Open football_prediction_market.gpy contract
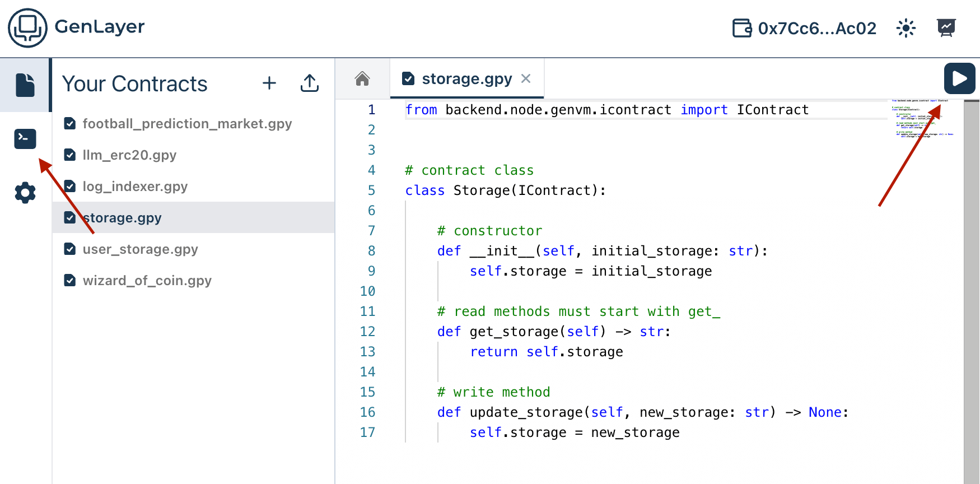Image resolution: width=980 pixels, height=484 pixels. coord(186,124)
